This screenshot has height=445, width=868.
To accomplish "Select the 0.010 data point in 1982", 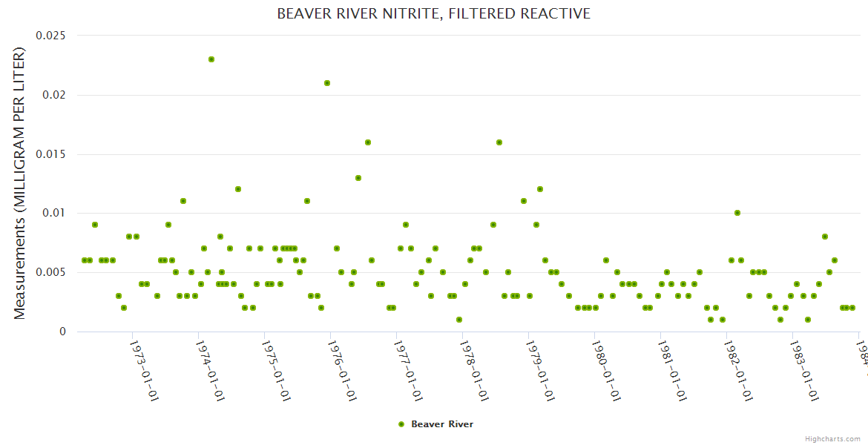I will tap(737, 213).
